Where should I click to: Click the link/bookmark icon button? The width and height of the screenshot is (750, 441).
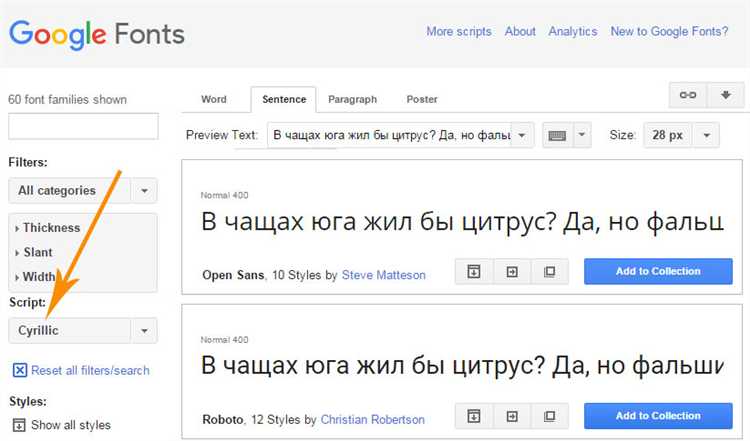coord(687,95)
